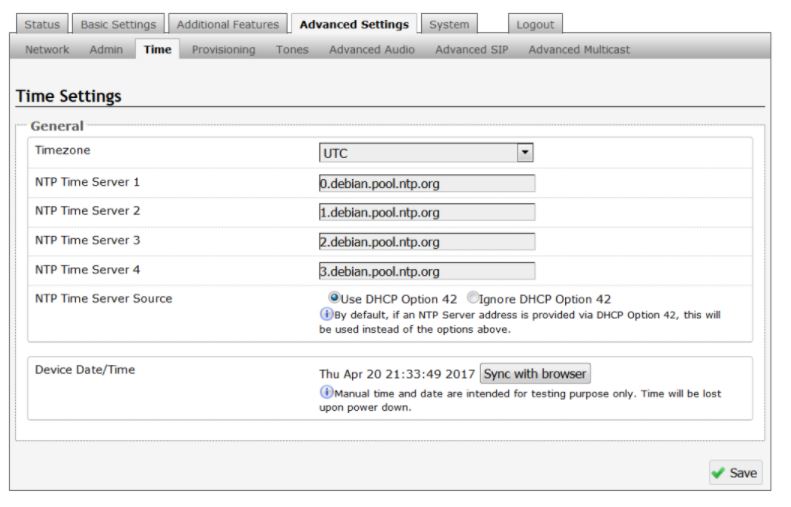Click the Logout tab
The width and height of the screenshot is (791, 507).
[536, 24]
